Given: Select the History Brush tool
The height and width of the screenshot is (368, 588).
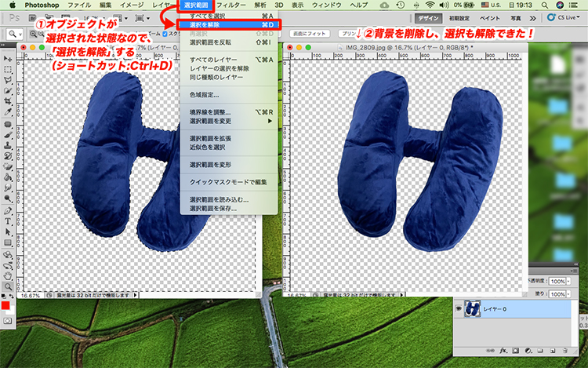Looking at the screenshot, I should coord(8,155).
